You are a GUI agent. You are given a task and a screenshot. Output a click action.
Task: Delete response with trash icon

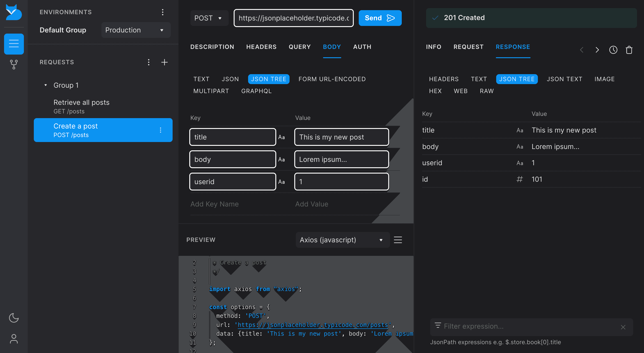coord(629,50)
